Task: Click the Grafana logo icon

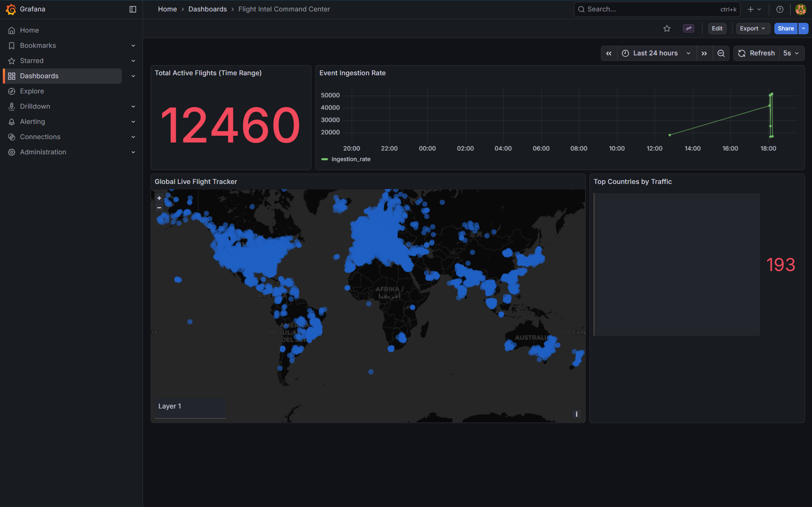Action: [11, 9]
